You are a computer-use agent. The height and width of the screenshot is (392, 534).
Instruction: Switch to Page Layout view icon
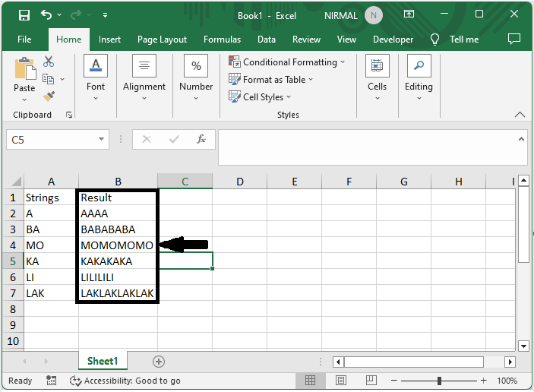[x=340, y=380]
